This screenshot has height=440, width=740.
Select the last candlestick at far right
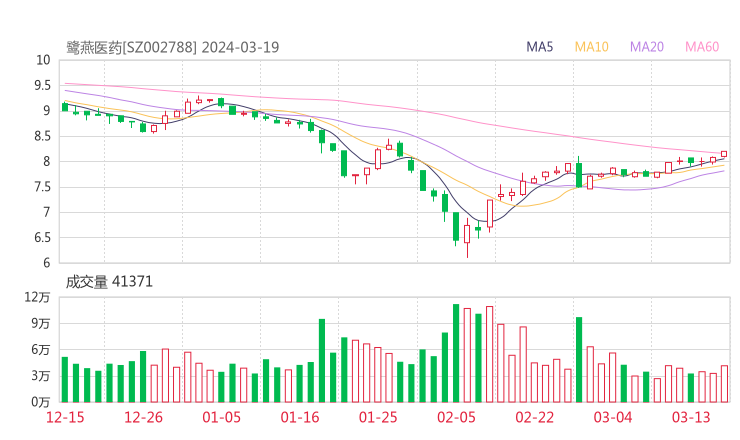(724, 154)
